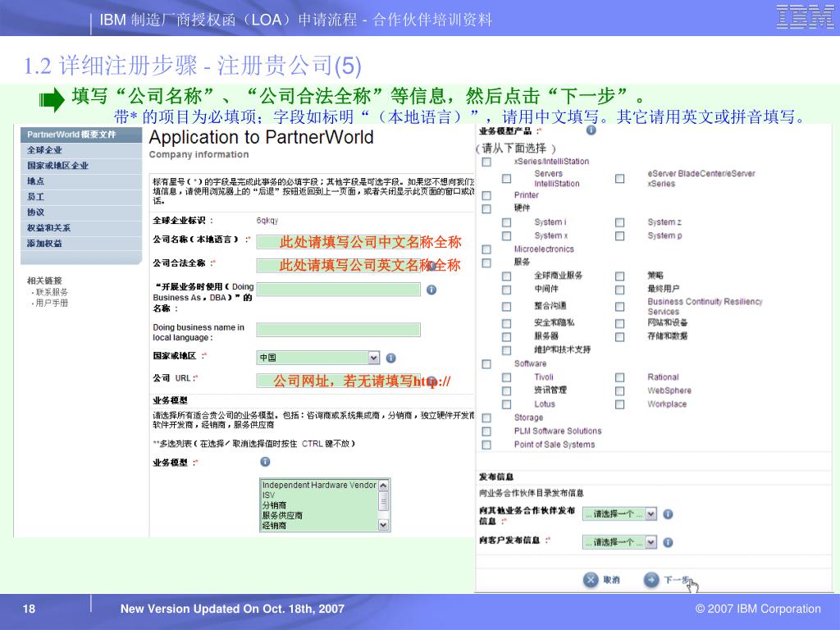This screenshot has height=630, width=840.
Task: Check the 全球商业服务 checkbox
Action: pyautogui.click(x=506, y=276)
